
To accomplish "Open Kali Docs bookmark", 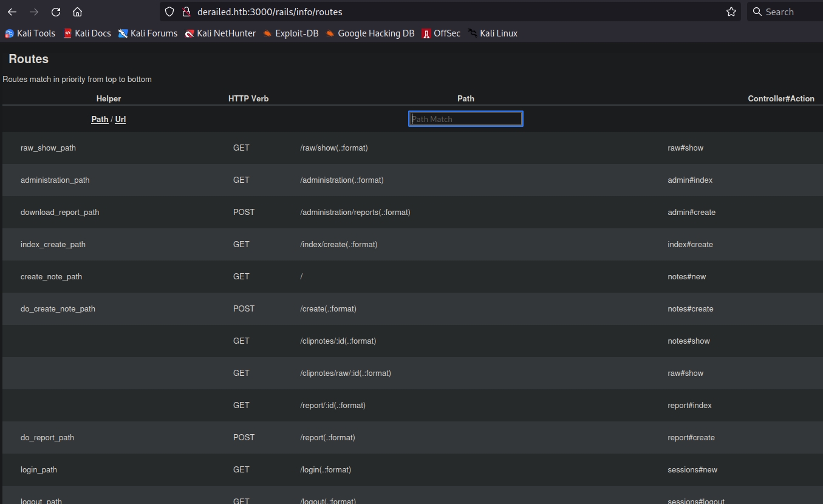I will tap(87, 33).
